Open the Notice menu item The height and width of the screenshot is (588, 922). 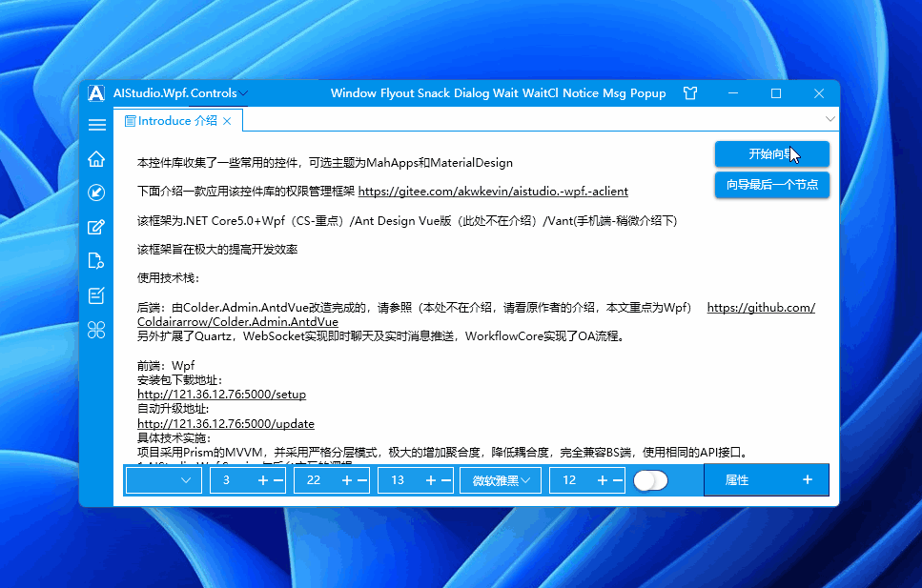[x=581, y=92]
